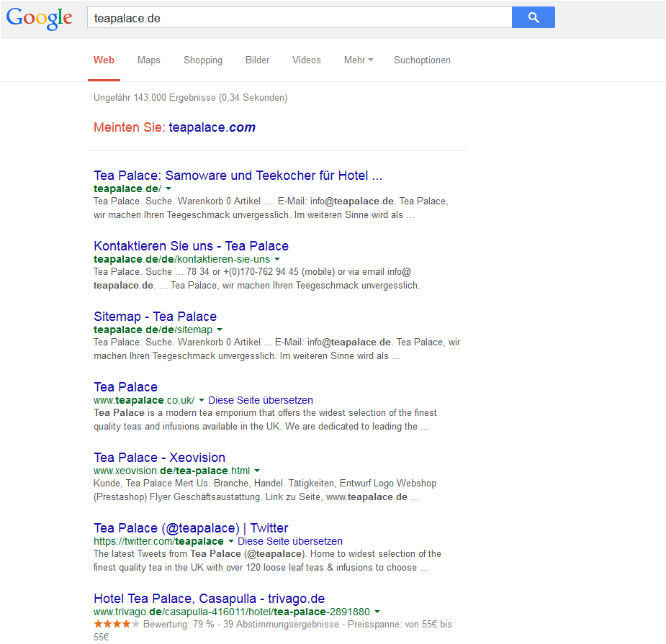Select the Web tab
Screen dimensions: 666x644
[104, 60]
